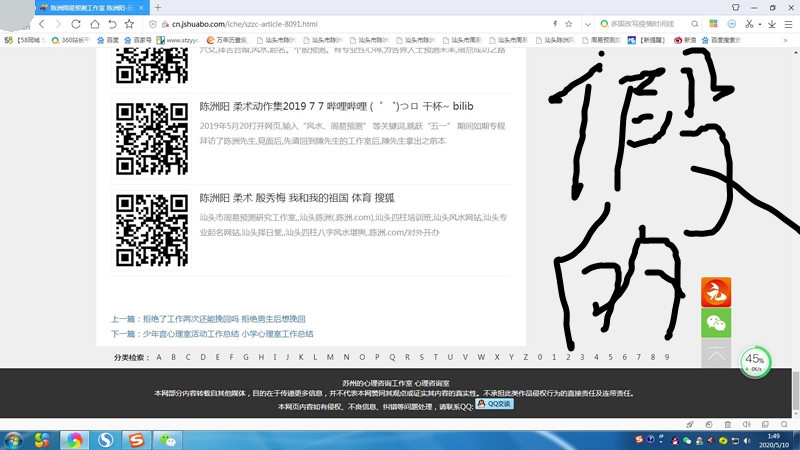Click the green WeChat floating icon
The height and width of the screenshot is (450, 800).
(x=715, y=323)
